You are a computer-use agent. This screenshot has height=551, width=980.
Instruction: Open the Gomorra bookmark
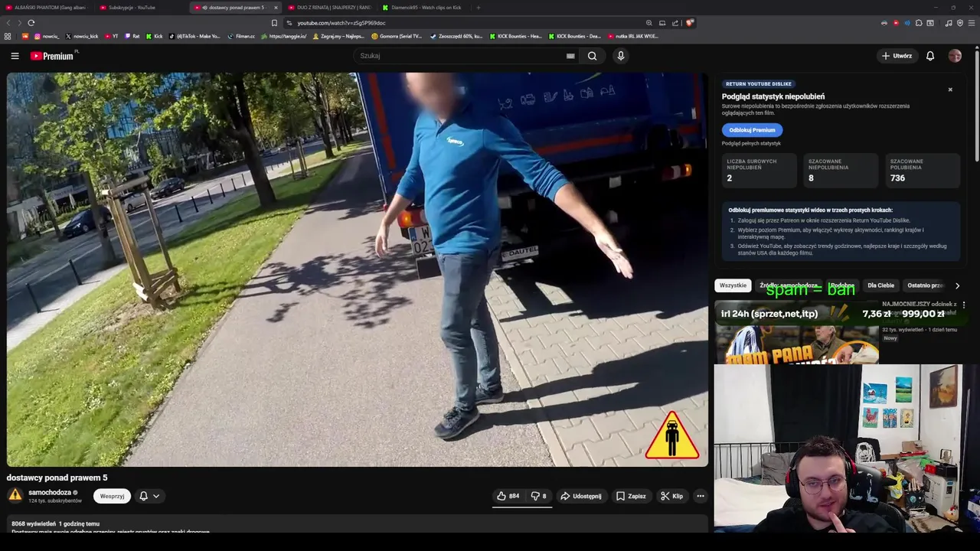tap(397, 36)
